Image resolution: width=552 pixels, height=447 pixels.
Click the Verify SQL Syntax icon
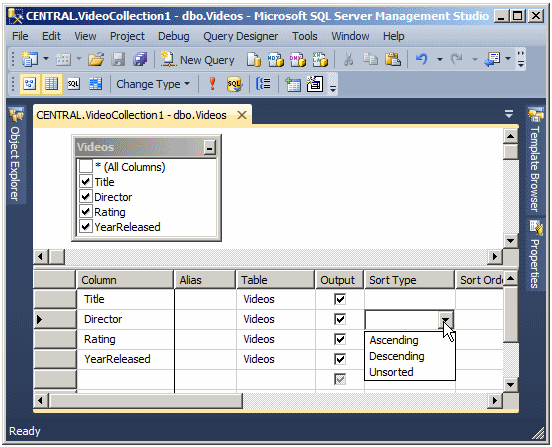pos(234,84)
